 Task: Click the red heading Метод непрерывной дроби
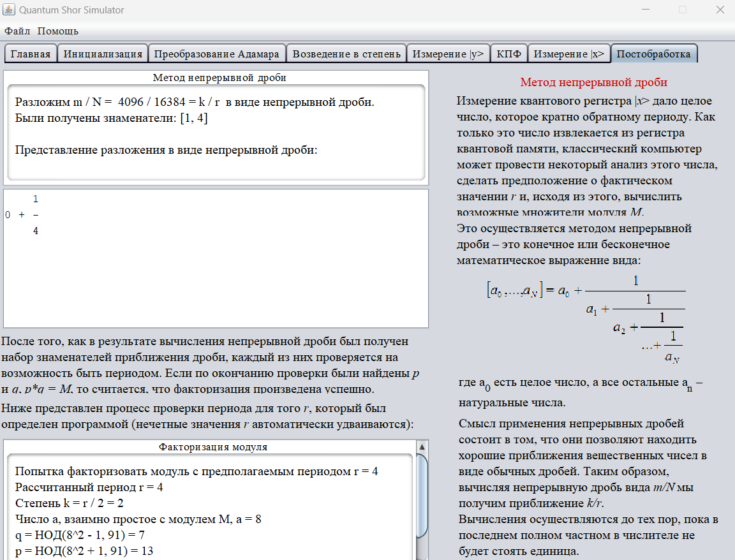click(593, 82)
